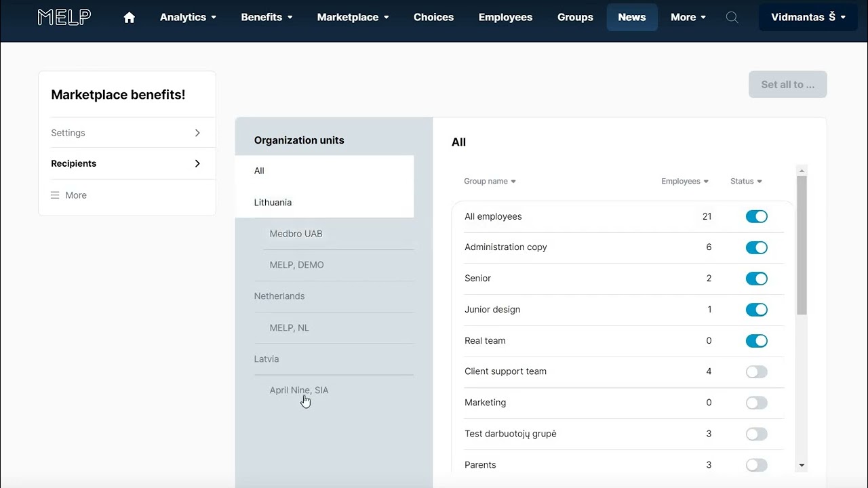Click the hamburger icon next to More
Image resolution: width=868 pixels, height=488 pixels.
pos(55,195)
